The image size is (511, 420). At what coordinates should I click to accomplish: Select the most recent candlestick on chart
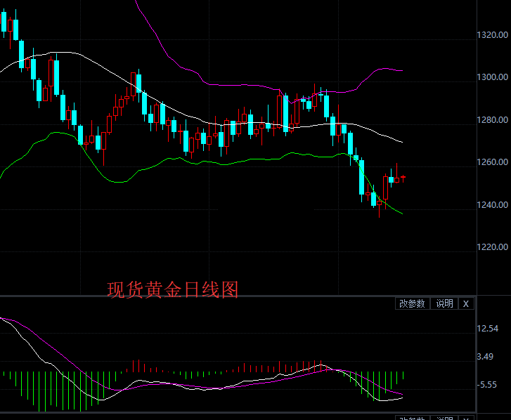403,177
